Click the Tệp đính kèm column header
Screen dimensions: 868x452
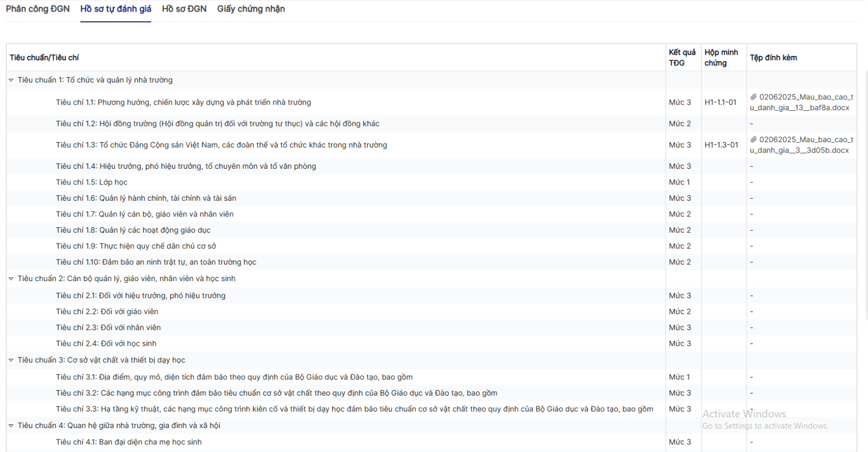pyautogui.click(x=773, y=58)
